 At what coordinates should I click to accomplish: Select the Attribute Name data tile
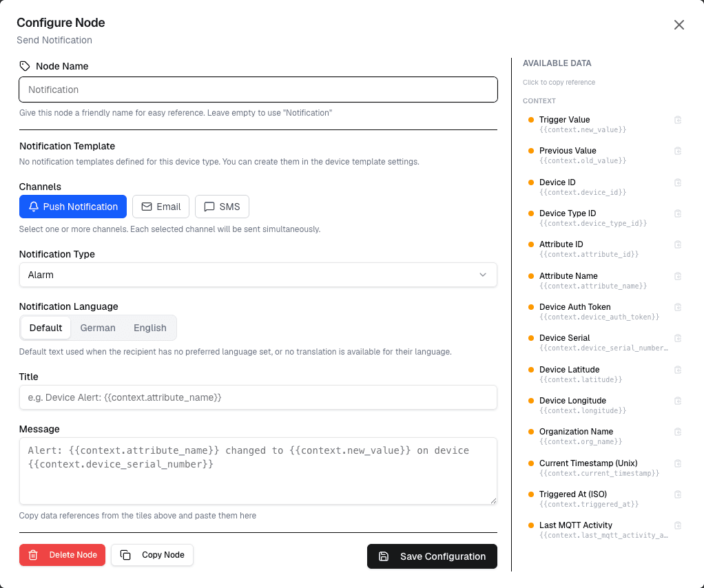pyautogui.click(x=604, y=280)
